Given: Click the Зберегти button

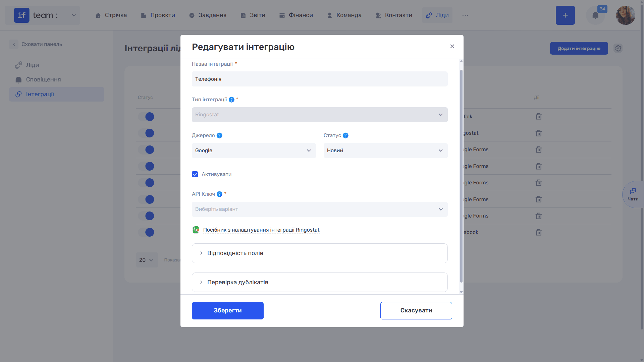Looking at the screenshot, I should tap(228, 311).
